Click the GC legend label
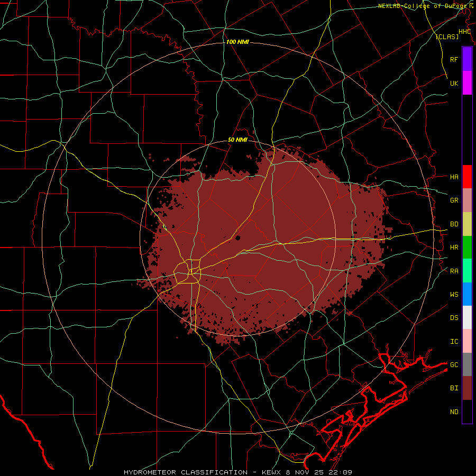The width and height of the screenshot is (476, 476). pyautogui.click(x=454, y=364)
